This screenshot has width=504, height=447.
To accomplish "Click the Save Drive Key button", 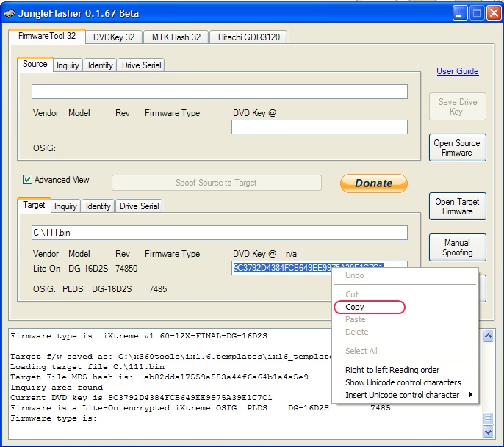I will 458,106.
